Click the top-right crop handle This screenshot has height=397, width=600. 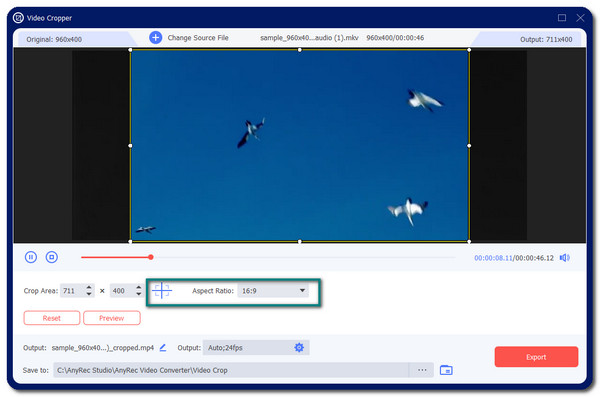click(469, 50)
